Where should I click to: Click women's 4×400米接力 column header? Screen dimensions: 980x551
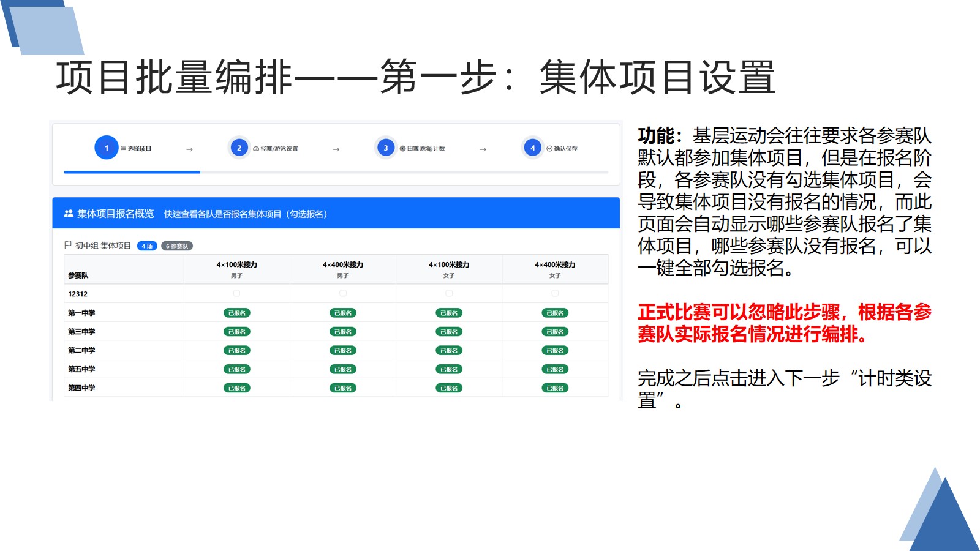pos(555,269)
